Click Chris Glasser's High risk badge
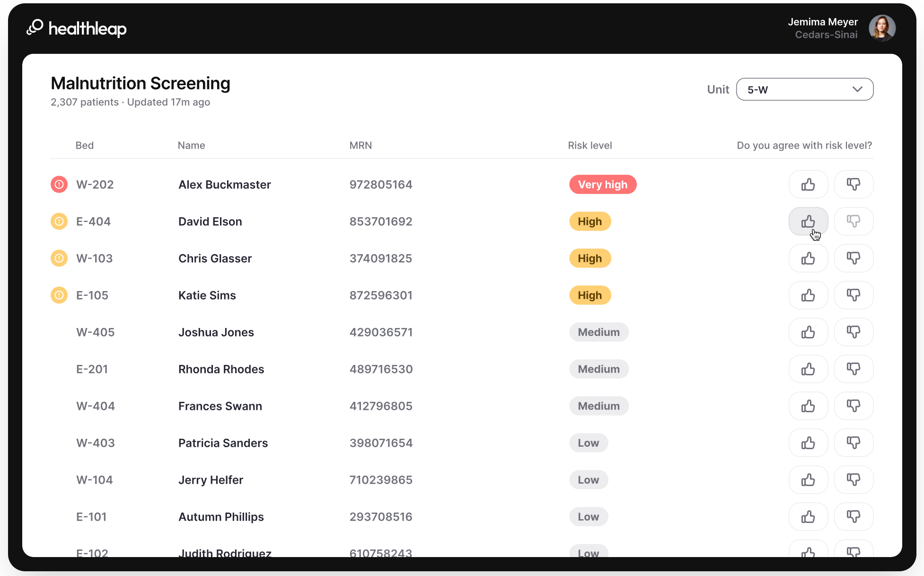The image size is (924, 576). click(x=590, y=258)
